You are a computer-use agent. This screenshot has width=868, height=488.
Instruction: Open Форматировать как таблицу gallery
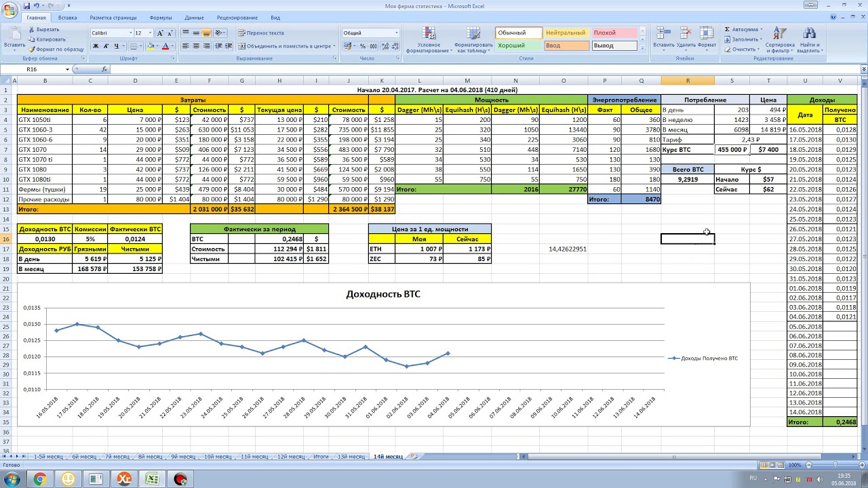(x=473, y=39)
